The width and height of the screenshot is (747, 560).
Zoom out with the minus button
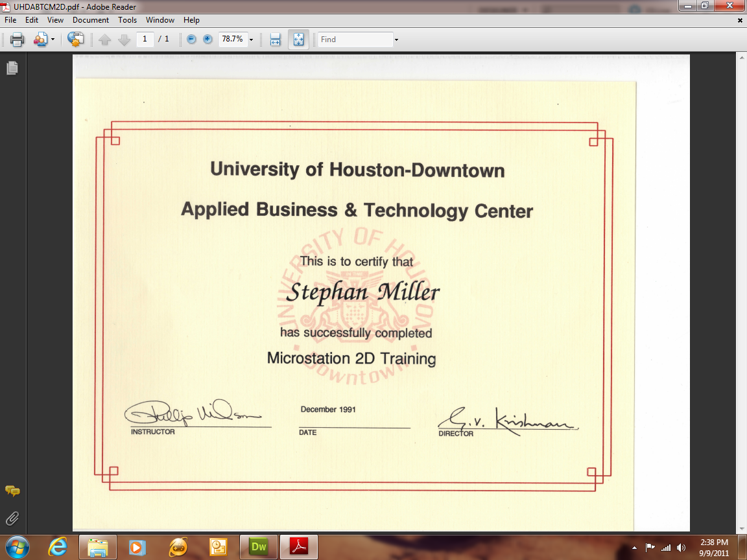(191, 39)
